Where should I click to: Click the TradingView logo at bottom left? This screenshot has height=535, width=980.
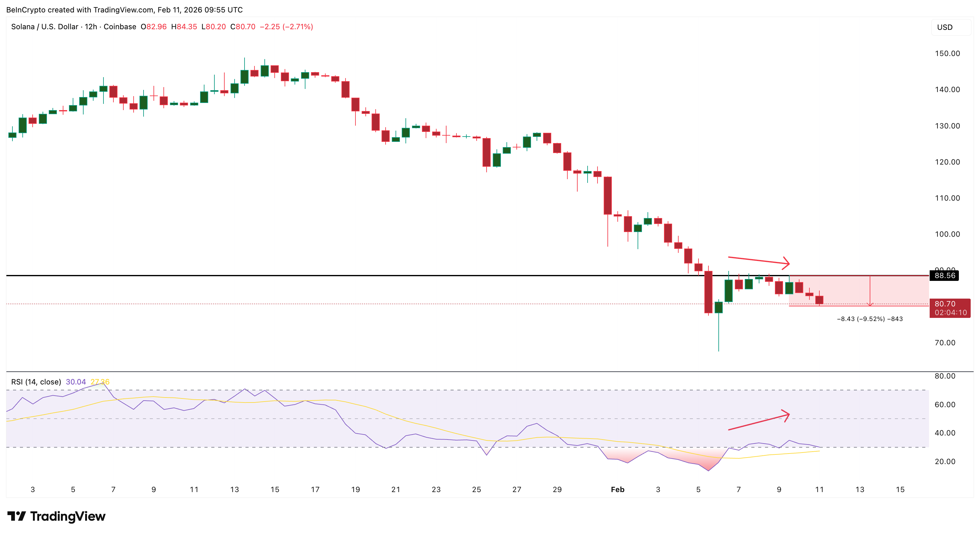(56, 516)
